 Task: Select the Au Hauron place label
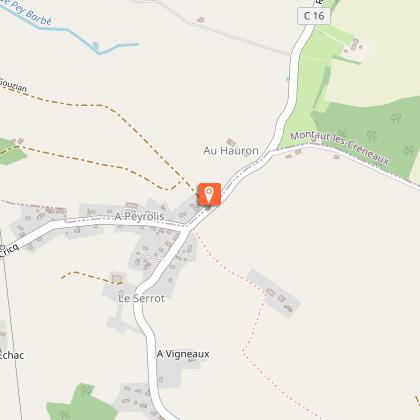pos(231,151)
